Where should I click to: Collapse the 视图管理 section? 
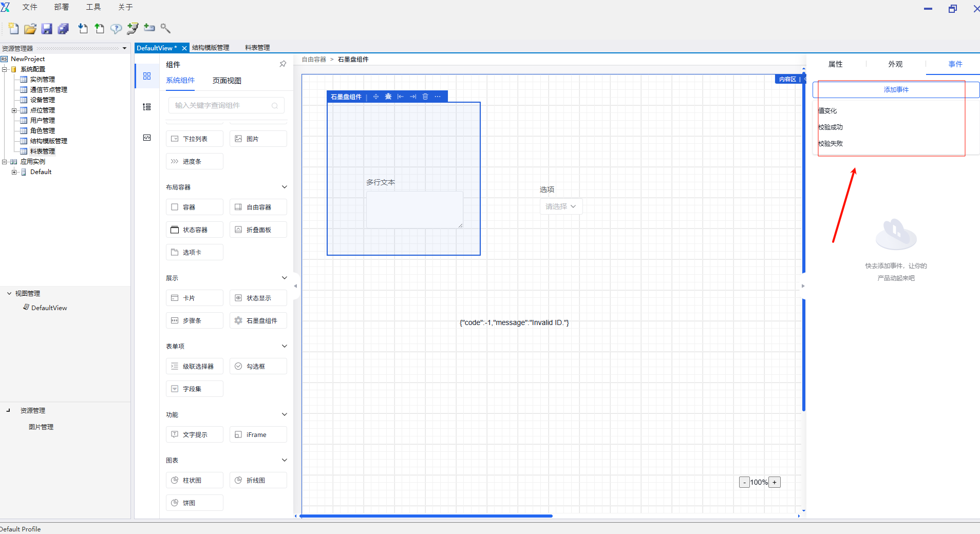9,293
